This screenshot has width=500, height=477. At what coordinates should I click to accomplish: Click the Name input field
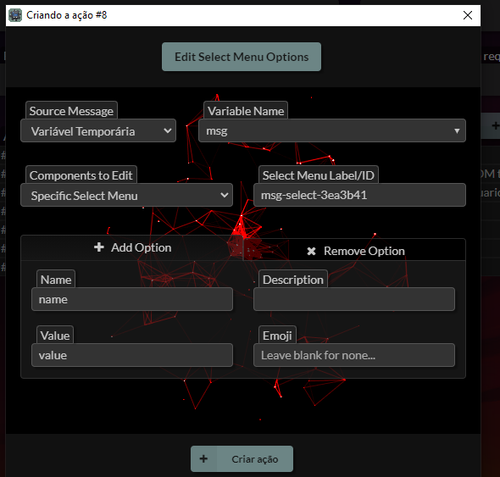coord(132,299)
